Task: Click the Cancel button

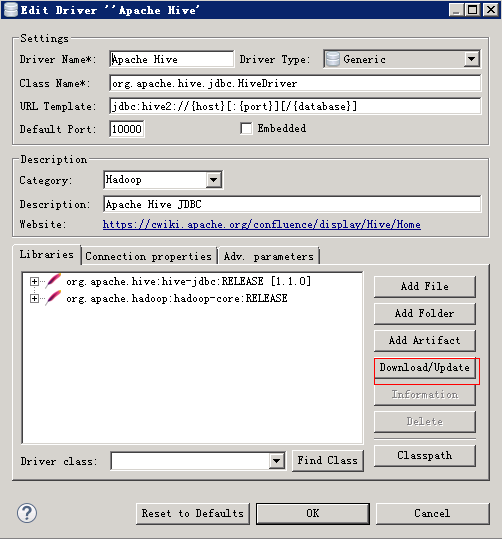Action: 432,514
